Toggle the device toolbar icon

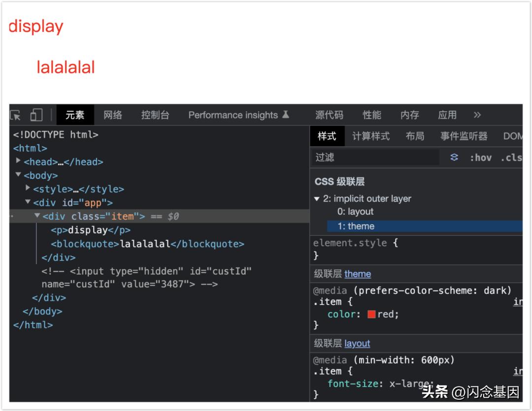pos(36,115)
